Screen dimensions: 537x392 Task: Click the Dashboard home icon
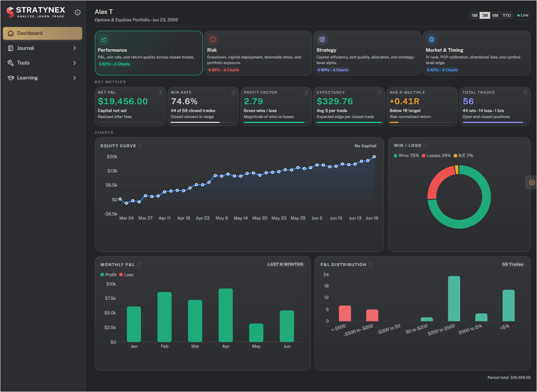coord(10,33)
